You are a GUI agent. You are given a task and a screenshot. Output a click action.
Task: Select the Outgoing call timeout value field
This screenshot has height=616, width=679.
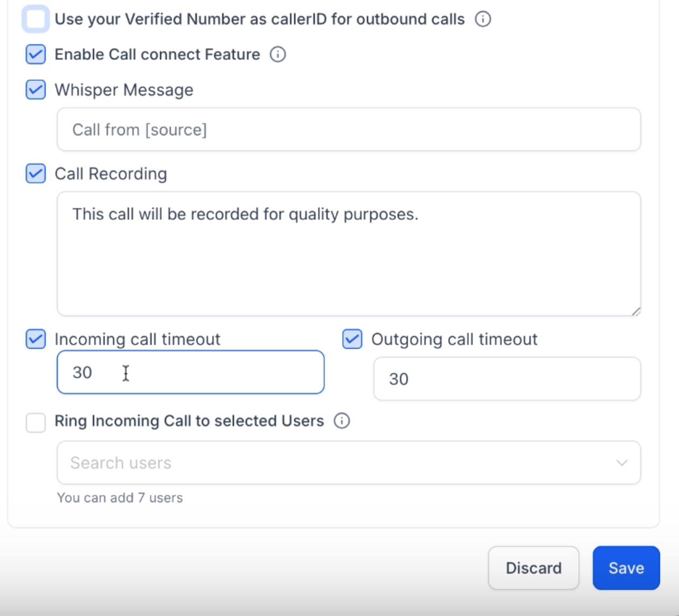point(507,379)
